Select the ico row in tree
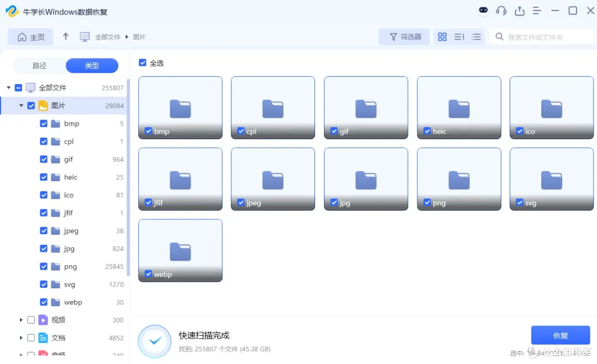Image resolution: width=597 pixels, height=364 pixels. click(64, 195)
